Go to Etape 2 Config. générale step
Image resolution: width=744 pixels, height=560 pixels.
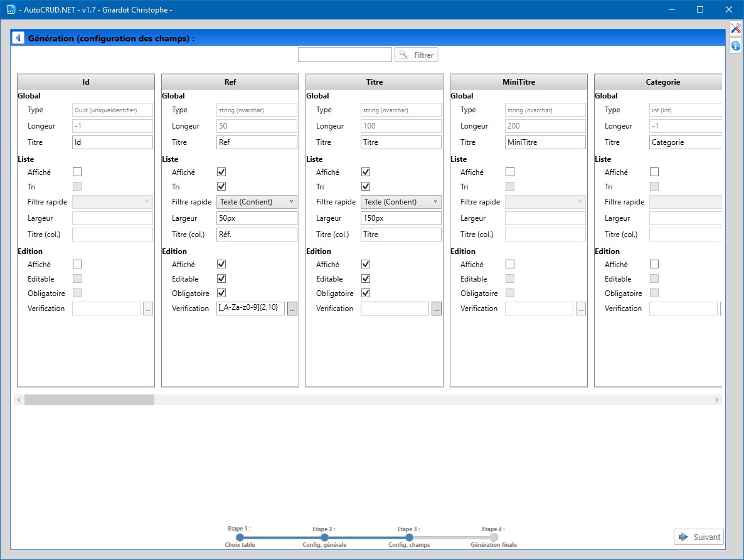pos(324,537)
